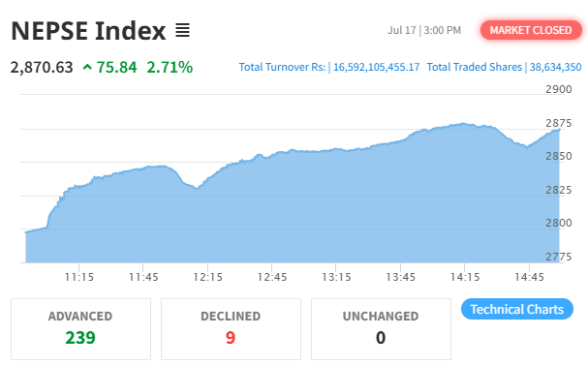This screenshot has height=366, width=588.
Task: Click the 12:15 time axis marker
Action: pos(207,277)
